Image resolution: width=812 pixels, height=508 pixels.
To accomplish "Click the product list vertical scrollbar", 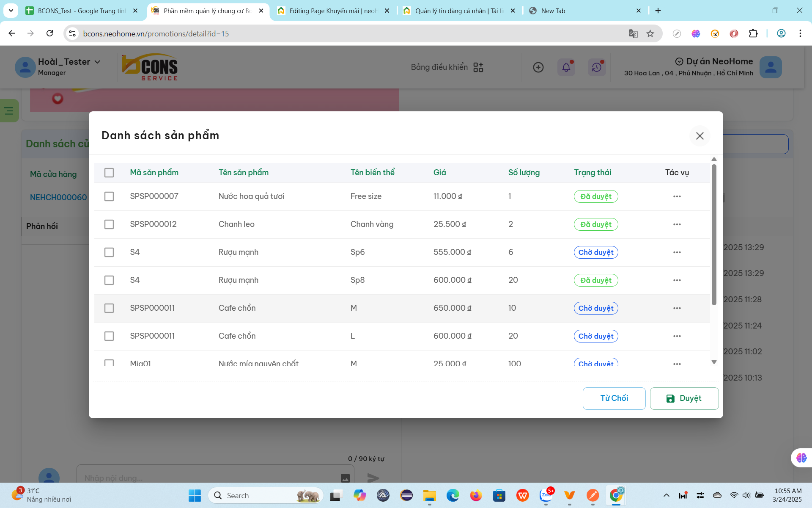I will pos(714,235).
